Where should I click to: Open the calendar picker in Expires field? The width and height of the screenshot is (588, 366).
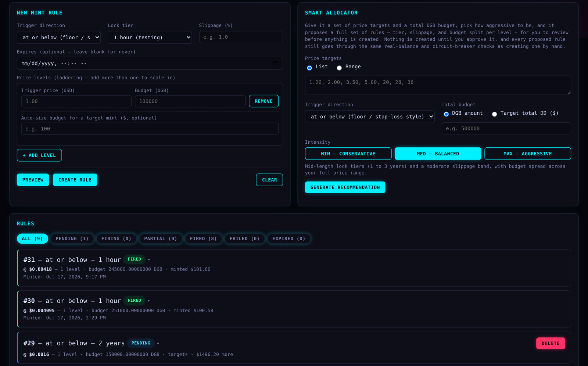[275, 64]
